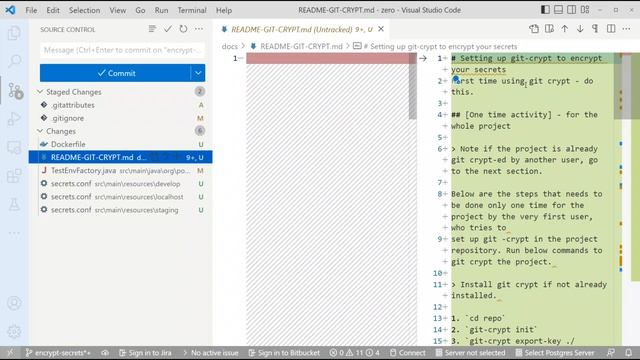Open Remote Explorer view in activity bar

[x=14, y=148]
